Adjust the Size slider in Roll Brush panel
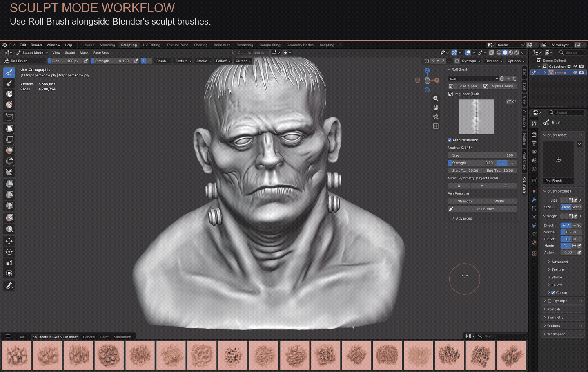 [x=482, y=155]
